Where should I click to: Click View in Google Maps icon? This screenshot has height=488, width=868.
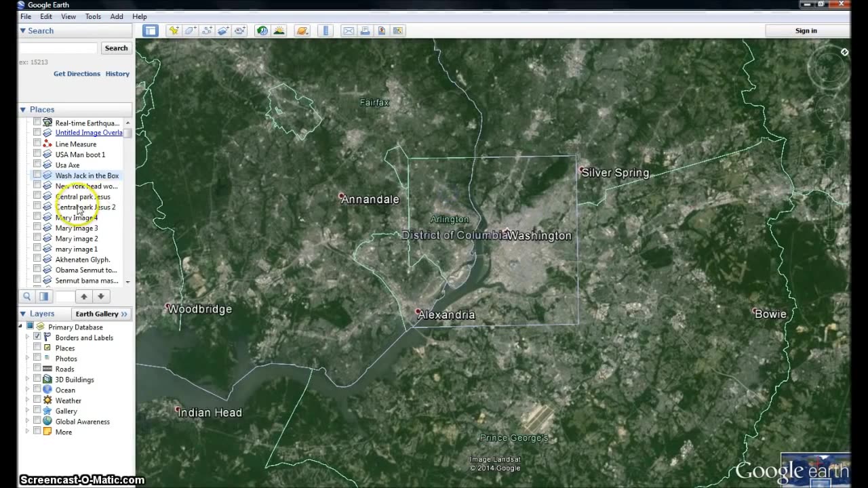[x=397, y=30]
